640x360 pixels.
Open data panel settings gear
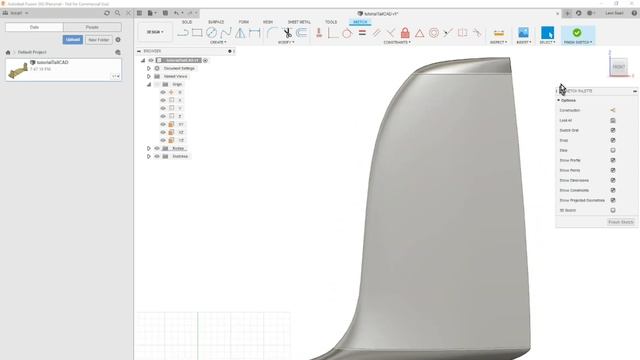(x=118, y=40)
